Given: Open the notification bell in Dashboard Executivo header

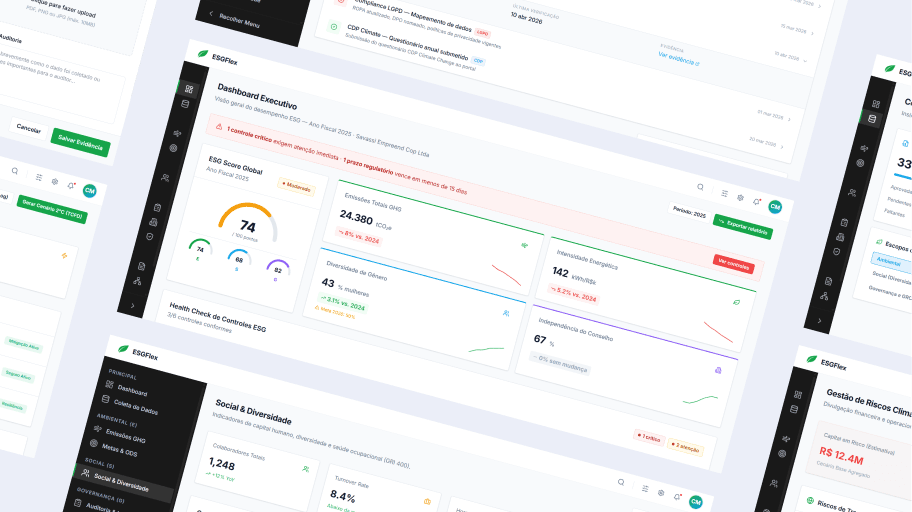Looking at the screenshot, I should tap(757, 203).
